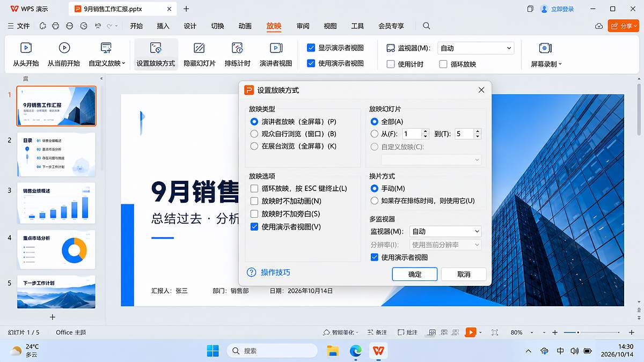Viewport: 644px width, 362px height.
Task: Select 演讲者放映（全屏幕） radio option
Action: point(254,122)
